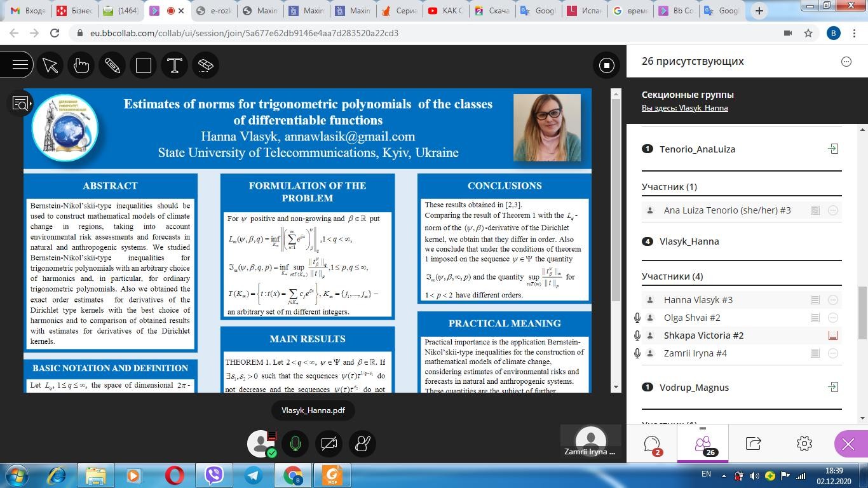Open the Opera browser taskbar icon

click(175, 475)
